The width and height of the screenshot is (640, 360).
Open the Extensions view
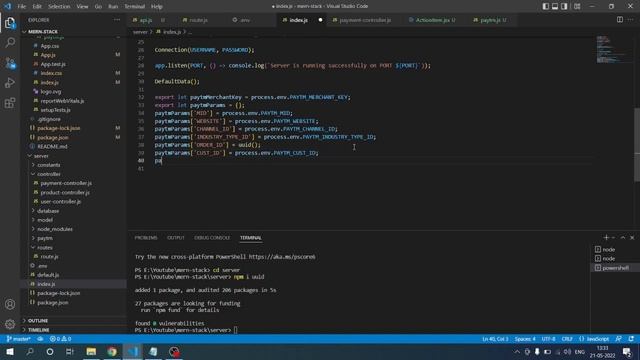pyautogui.click(x=10, y=103)
